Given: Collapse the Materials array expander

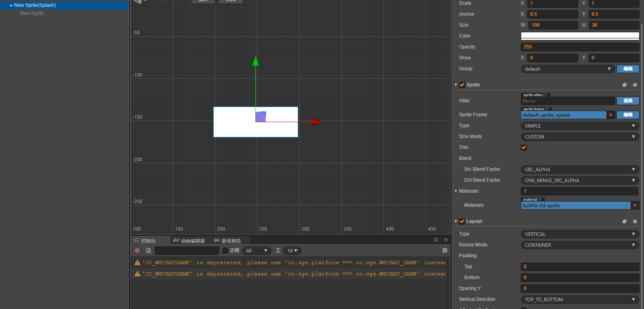Looking at the screenshot, I should click(456, 191).
